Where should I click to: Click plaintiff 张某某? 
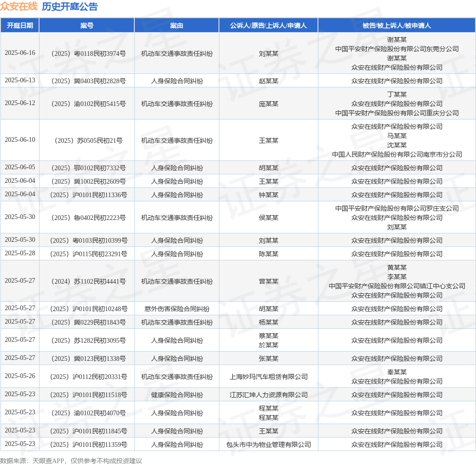point(268,359)
